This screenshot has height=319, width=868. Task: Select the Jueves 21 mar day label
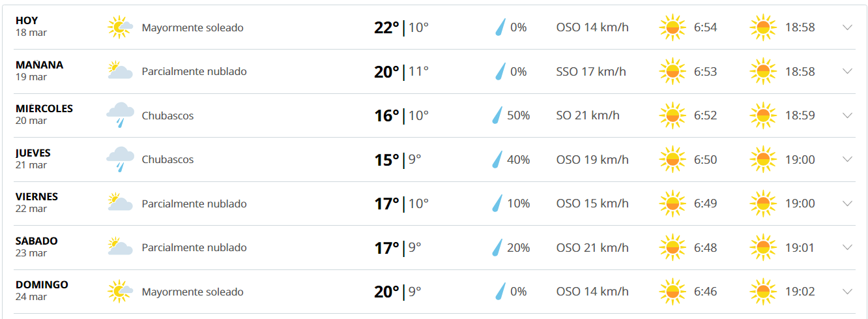click(33, 159)
